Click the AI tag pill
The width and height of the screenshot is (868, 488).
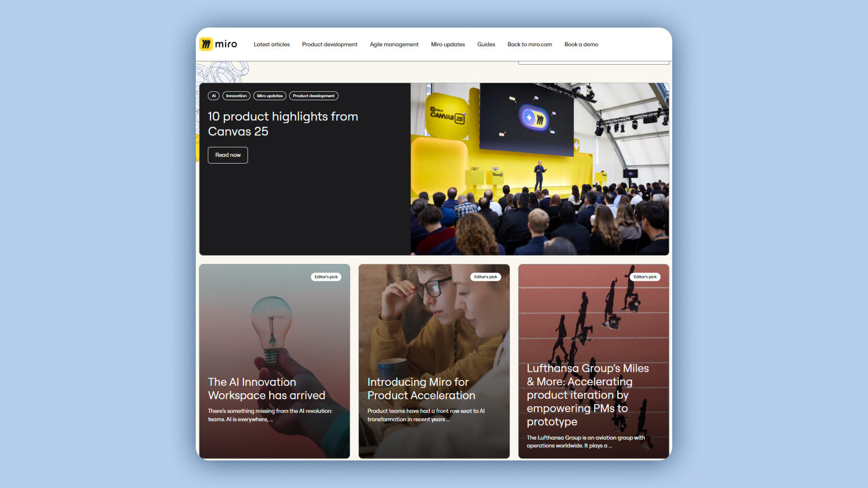click(x=213, y=96)
